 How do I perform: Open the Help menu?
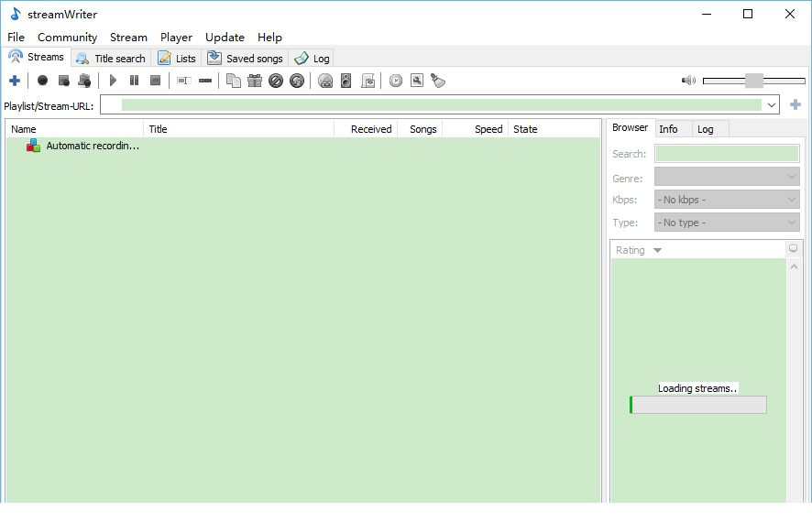(269, 38)
